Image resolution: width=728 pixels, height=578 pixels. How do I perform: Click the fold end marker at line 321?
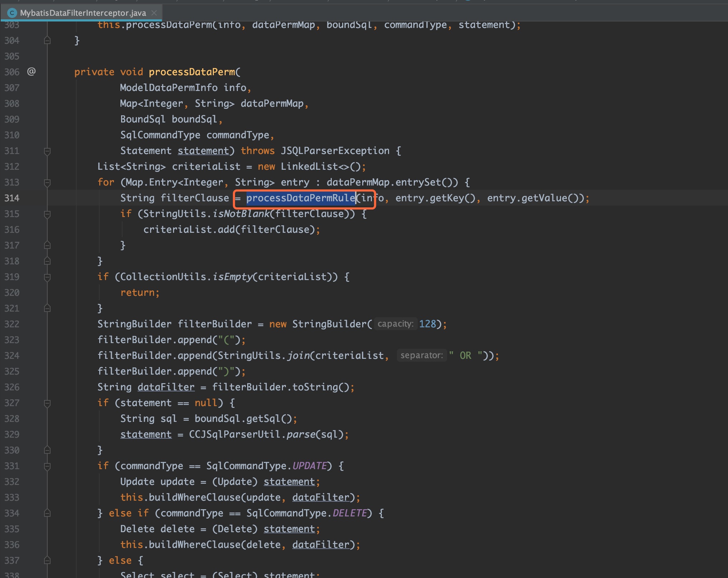47,308
